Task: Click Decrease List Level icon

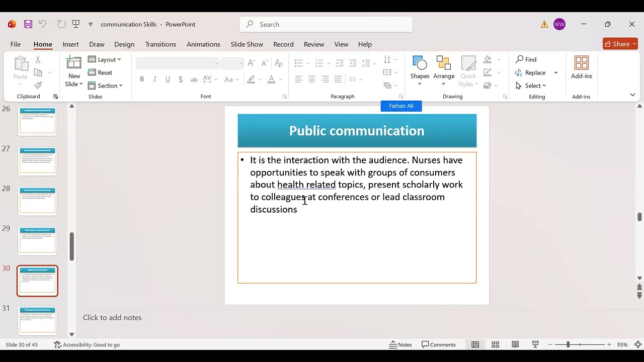Action: tap(340, 63)
